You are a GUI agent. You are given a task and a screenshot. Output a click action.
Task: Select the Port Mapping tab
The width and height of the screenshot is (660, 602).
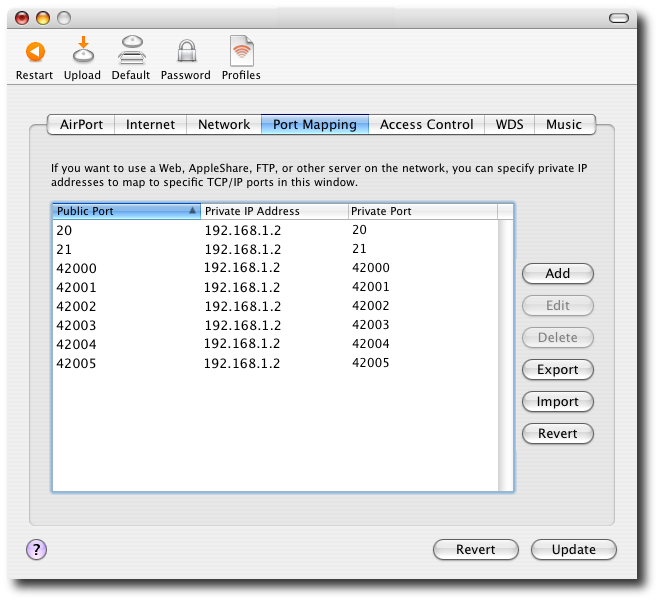click(315, 125)
